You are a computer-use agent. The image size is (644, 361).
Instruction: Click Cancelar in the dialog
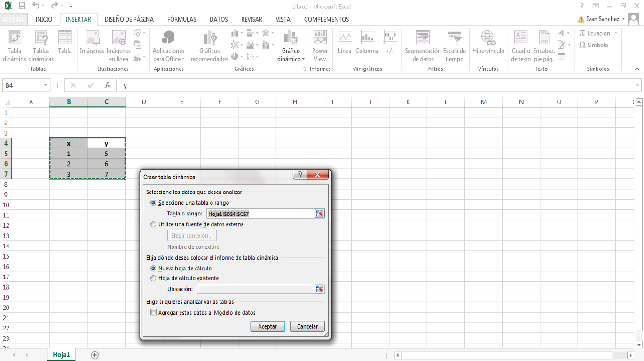pos(307,326)
